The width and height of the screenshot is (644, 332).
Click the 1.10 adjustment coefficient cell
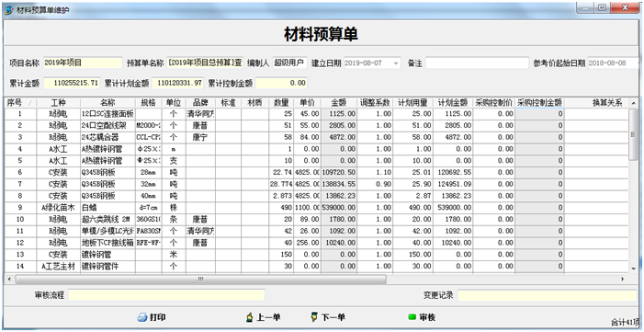point(375,172)
